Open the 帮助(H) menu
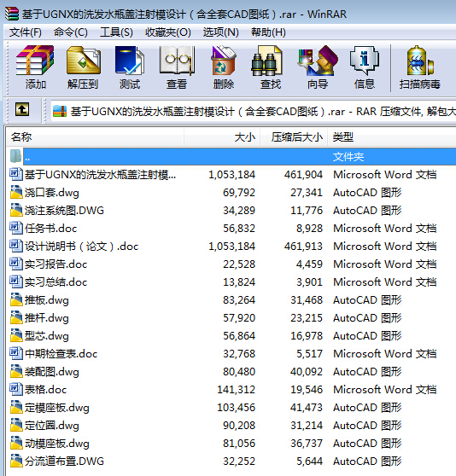456x476 pixels. [268, 32]
